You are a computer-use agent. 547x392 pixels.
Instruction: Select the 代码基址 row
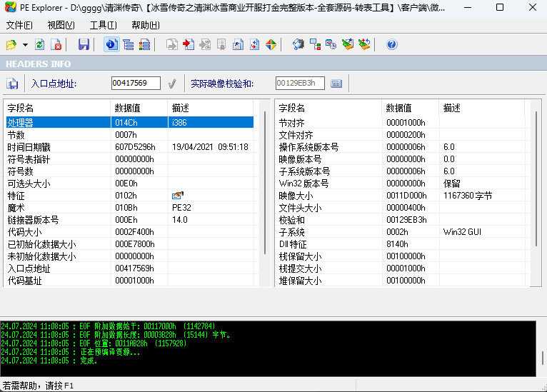130,281
